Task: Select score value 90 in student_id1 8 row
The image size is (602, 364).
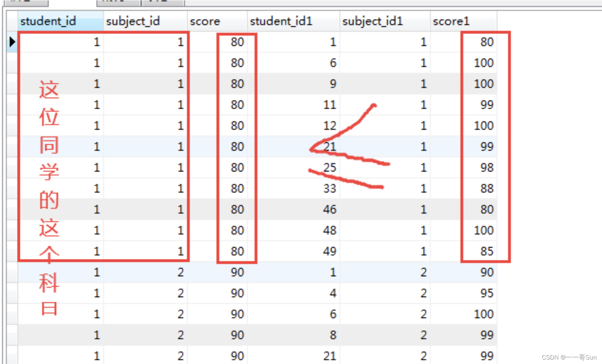Action: [217, 335]
